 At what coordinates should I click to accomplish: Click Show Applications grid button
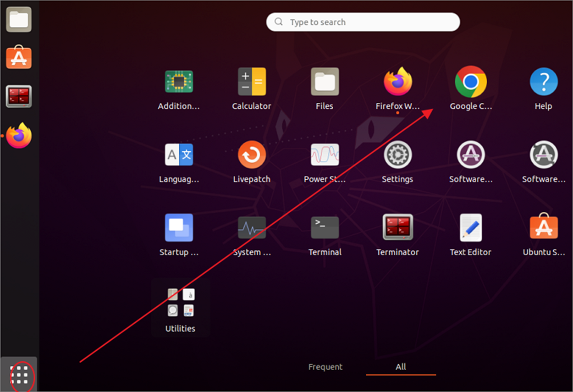pos(19,375)
